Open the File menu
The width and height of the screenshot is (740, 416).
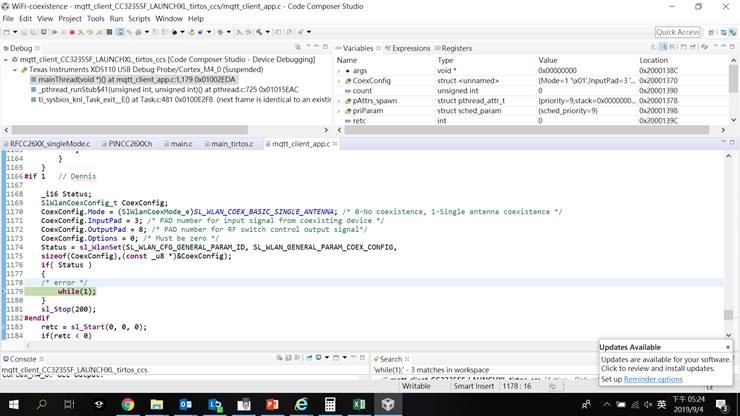pos(8,18)
